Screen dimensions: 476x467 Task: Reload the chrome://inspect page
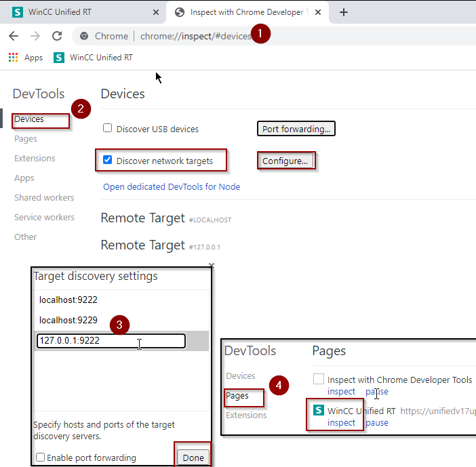57,36
